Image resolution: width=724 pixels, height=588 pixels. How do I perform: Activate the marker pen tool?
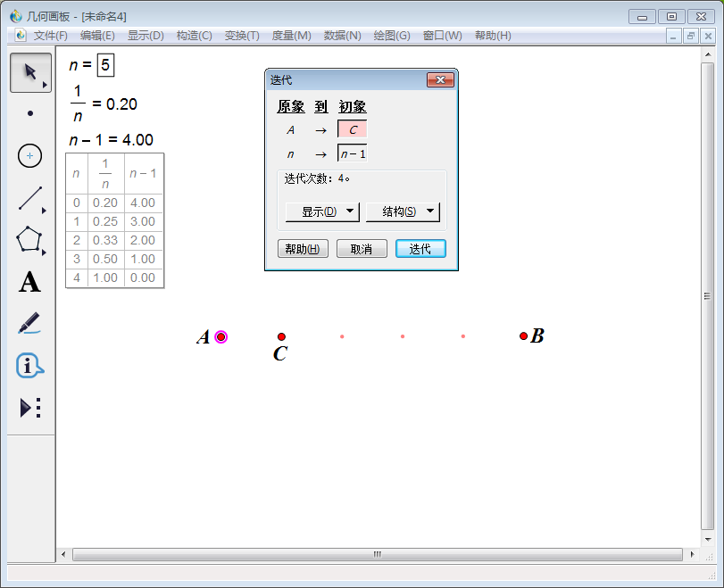tap(29, 325)
